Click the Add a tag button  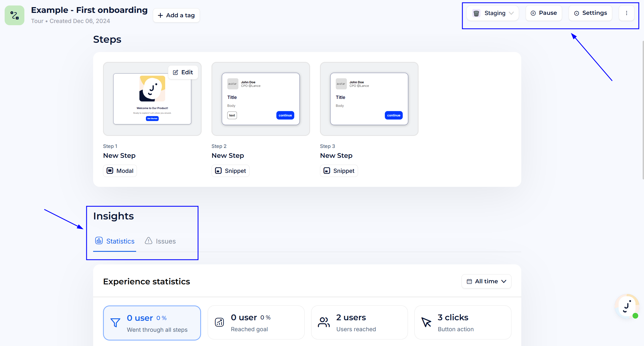176,15
